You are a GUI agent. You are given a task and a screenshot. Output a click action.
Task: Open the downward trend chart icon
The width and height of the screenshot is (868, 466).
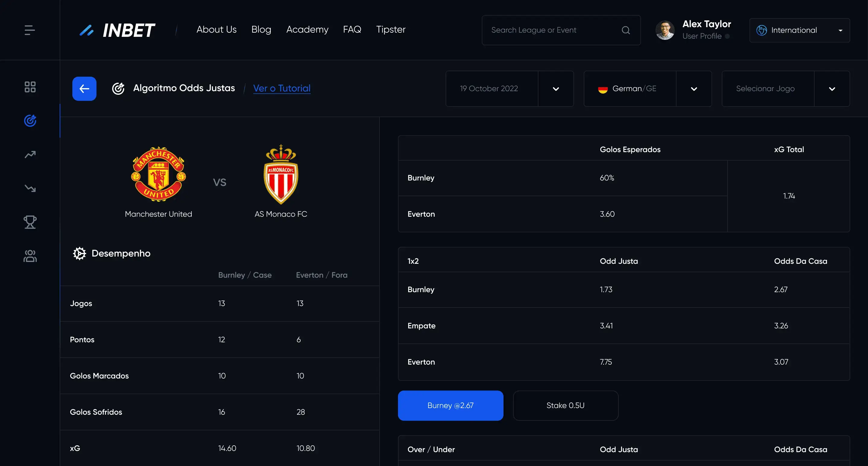(x=30, y=188)
